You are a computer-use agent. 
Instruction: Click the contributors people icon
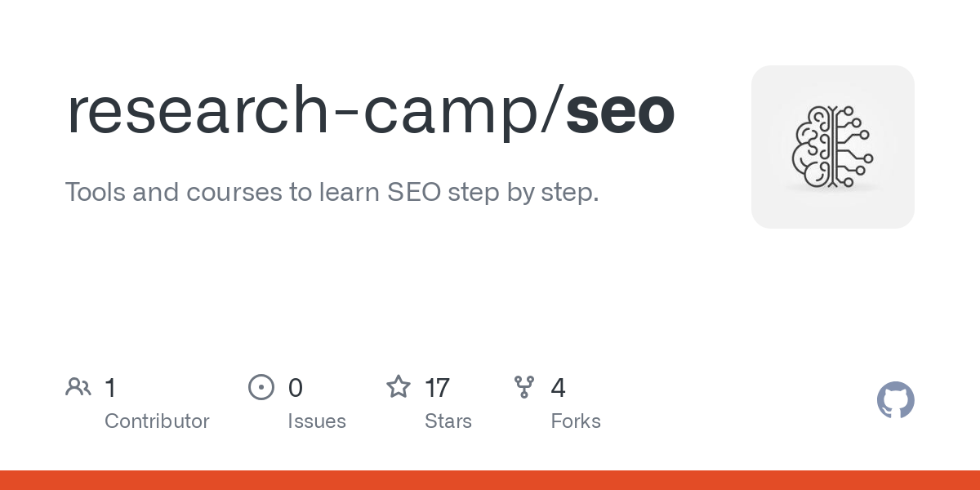click(78, 387)
